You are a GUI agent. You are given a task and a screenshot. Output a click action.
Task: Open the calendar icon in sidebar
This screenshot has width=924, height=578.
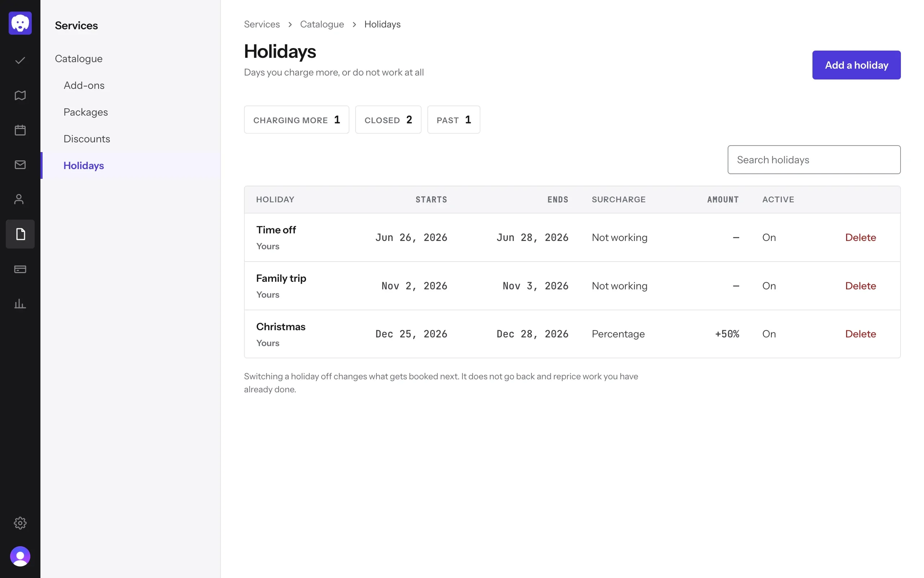pos(20,130)
